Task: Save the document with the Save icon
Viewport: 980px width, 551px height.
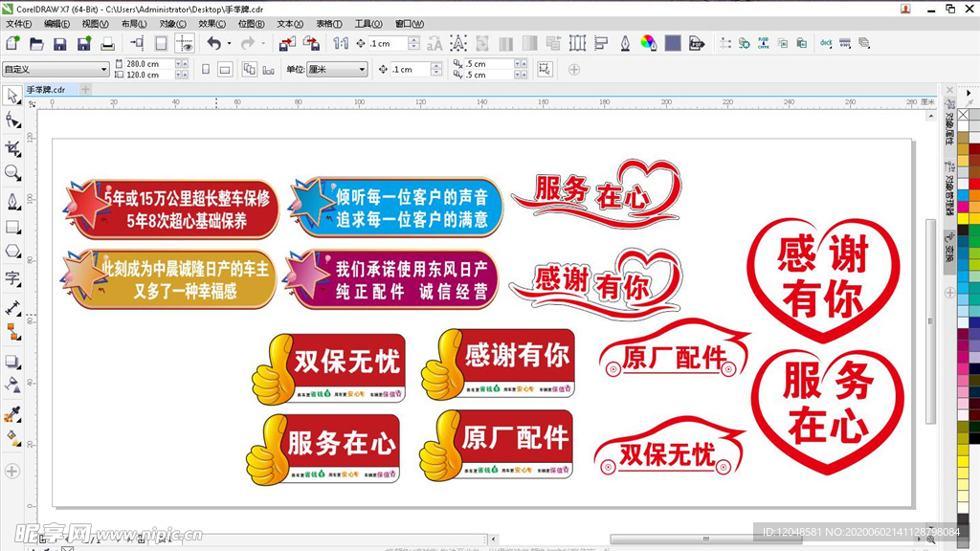Action: click(60, 44)
